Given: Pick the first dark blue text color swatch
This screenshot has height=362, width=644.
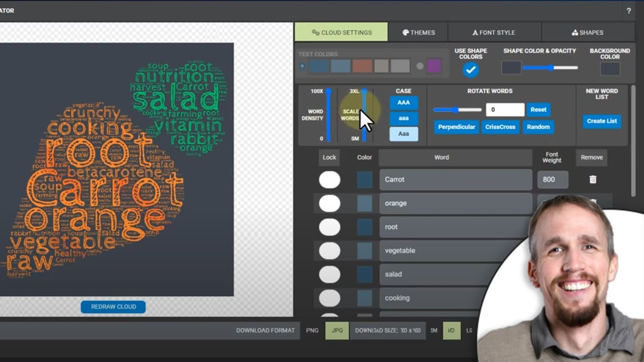Looking at the screenshot, I should pos(319,66).
